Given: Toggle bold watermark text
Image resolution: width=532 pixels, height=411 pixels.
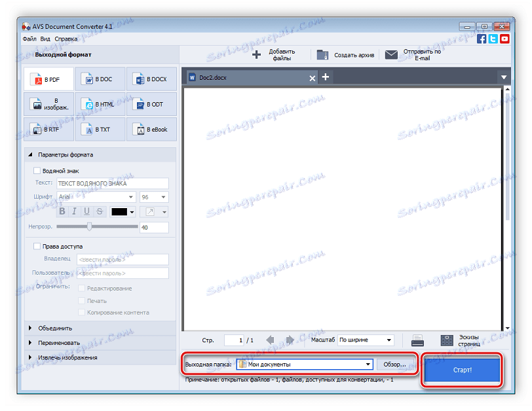Looking at the screenshot, I should coord(62,211).
